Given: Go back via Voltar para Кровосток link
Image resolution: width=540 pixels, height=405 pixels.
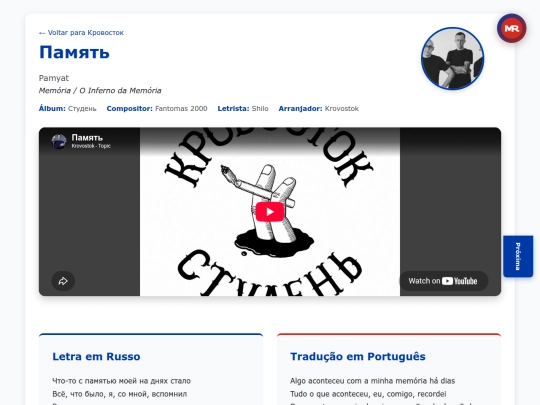Looking at the screenshot, I should coord(81,33).
